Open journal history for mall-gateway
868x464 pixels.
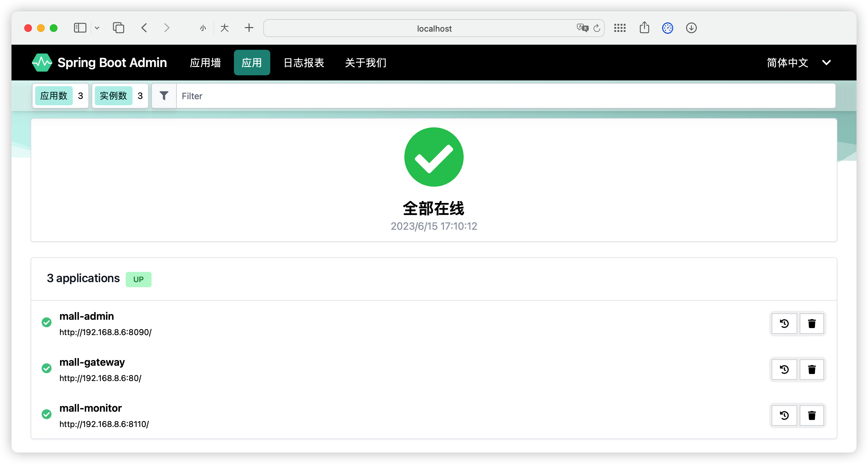pyautogui.click(x=784, y=369)
